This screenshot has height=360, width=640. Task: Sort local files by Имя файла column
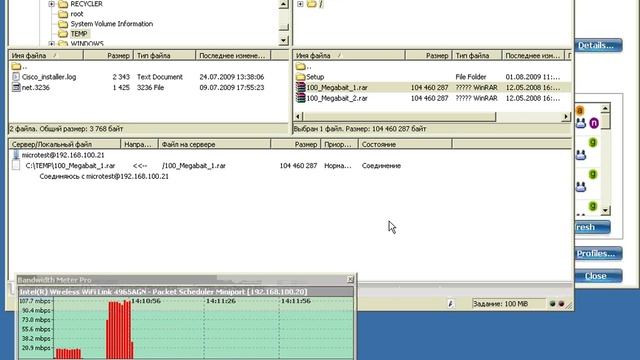click(46, 56)
